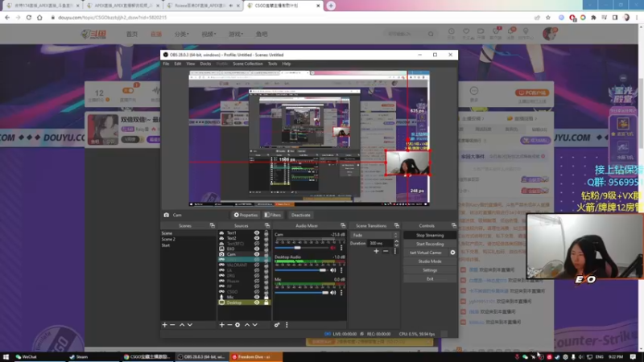Open WeChat from the Windows taskbar

point(27,356)
